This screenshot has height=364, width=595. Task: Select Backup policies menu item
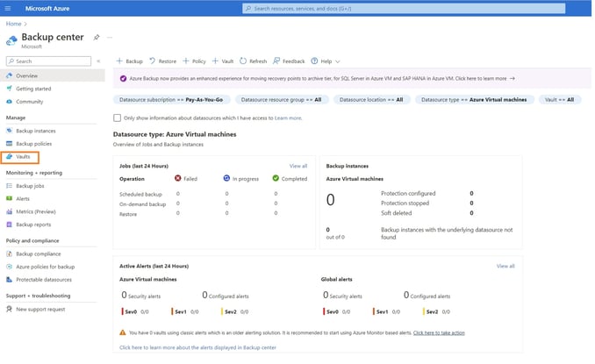pos(33,144)
